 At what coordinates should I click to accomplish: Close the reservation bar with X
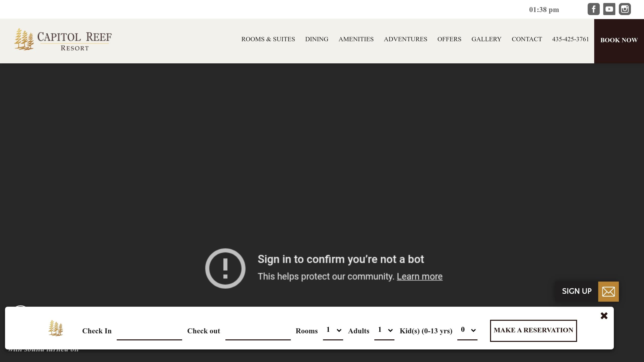click(604, 316)
